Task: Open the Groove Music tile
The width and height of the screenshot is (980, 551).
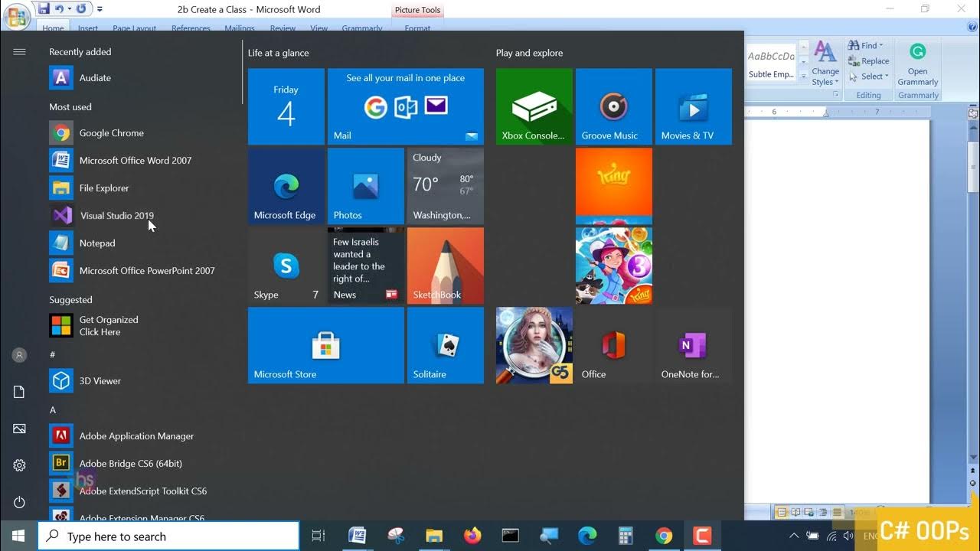Action: (x=614, y=106)
